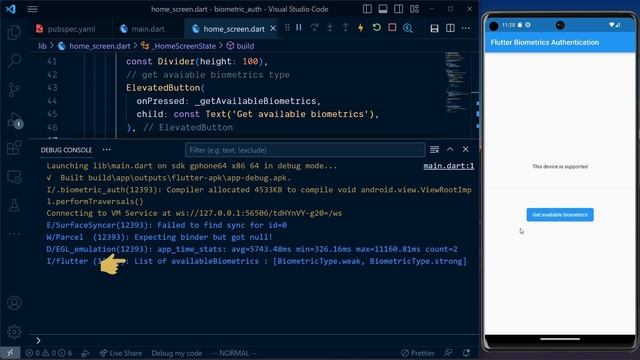This screenshot has height=360, width=640.
Task: Open the Testing flask view
Action: [x=14, y=205]
